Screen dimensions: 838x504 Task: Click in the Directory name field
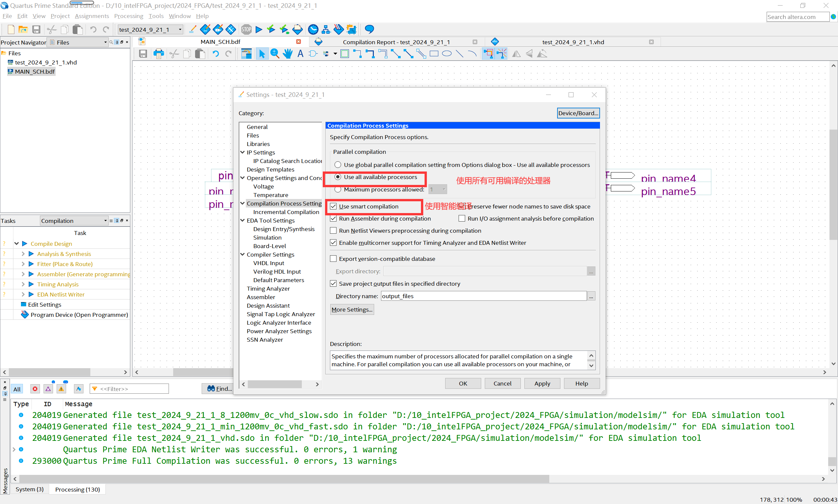[x=483, y=296]
